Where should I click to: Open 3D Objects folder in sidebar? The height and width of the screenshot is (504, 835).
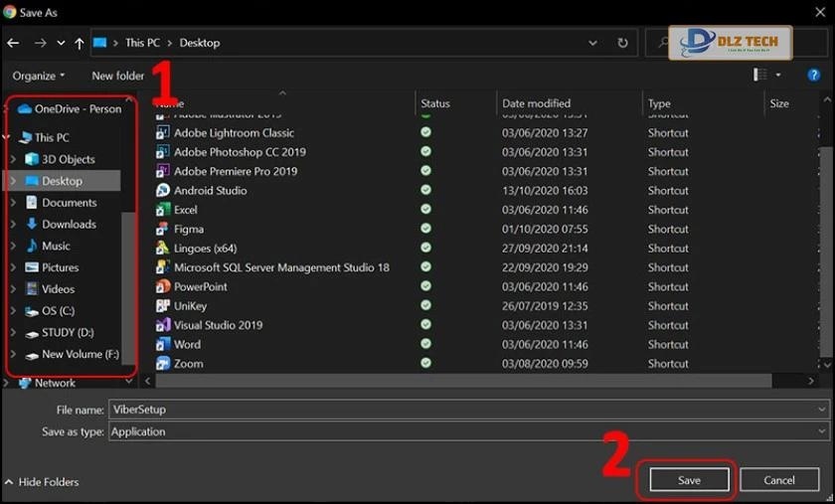[61, 159]
